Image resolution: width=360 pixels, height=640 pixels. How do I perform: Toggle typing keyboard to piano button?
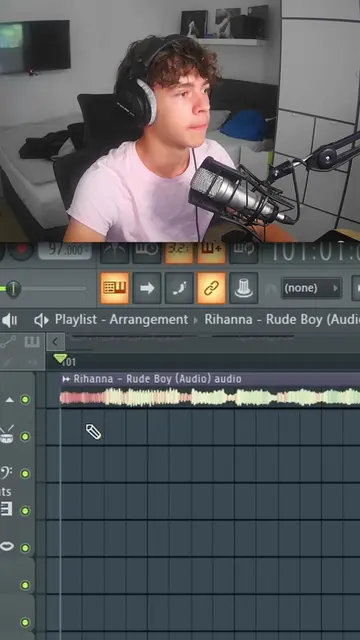[x=115, y=288]
